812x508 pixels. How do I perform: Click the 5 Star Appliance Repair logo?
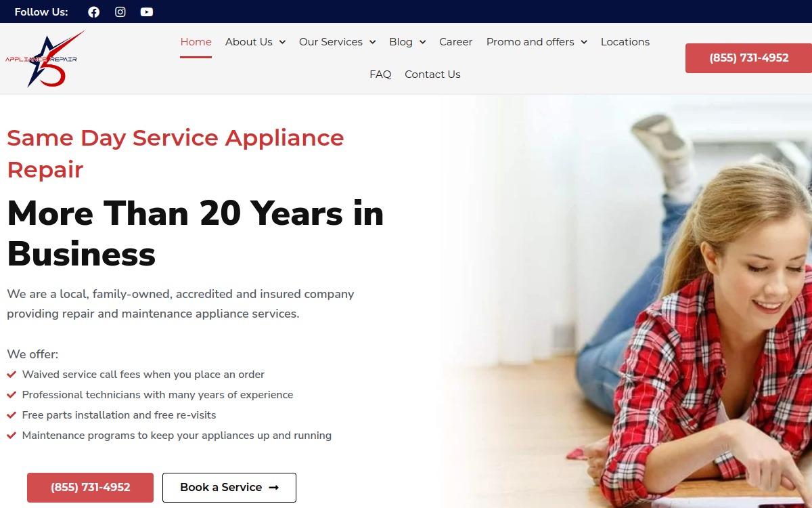click(45, 59)
